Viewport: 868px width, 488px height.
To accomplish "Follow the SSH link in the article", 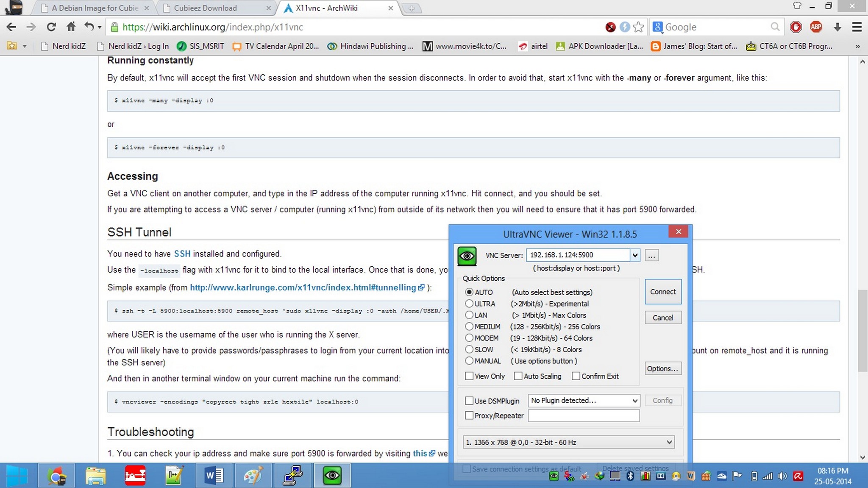I will pyautogui.click(x=182, y=254).
